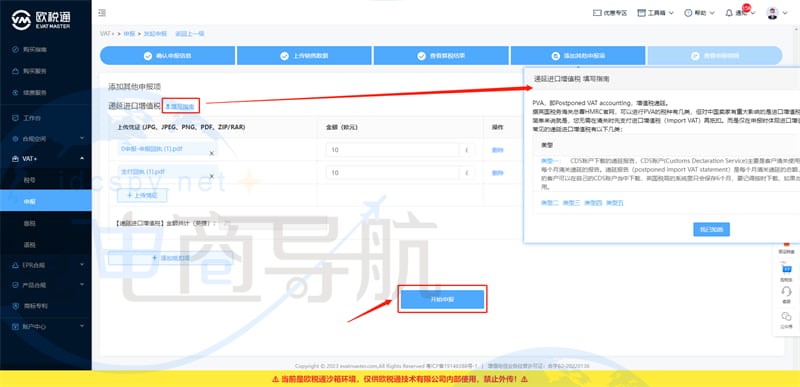The width and height of the screenshot is (800, 387).
Task: Click the 产品合规 sidebar icon
Action: pos(15,285)
